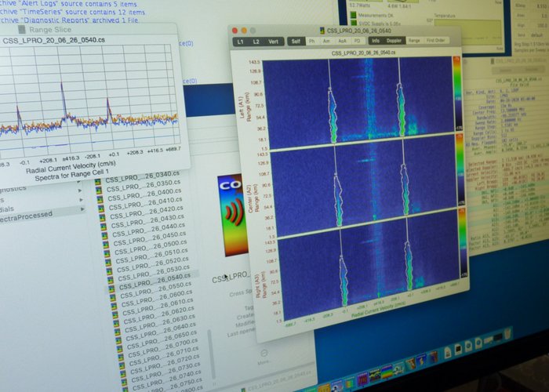
Task: Click the "Alert Logs" source log line
Action: tap(68, 4)
